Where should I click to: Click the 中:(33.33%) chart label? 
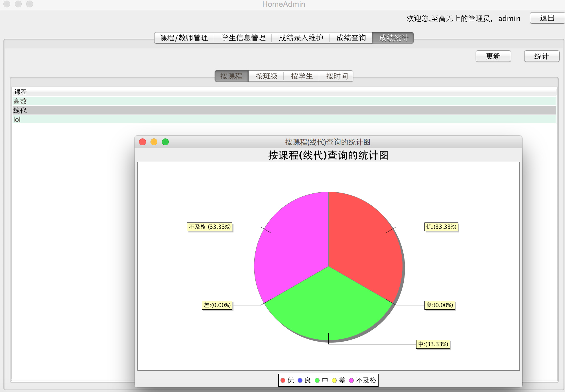coord(433,344)
